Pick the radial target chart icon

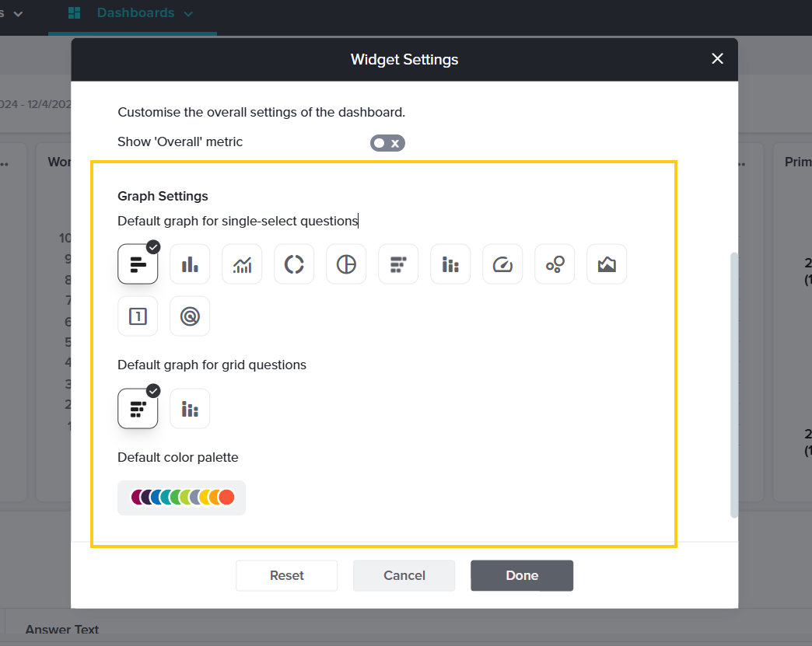tap(190, 316)
